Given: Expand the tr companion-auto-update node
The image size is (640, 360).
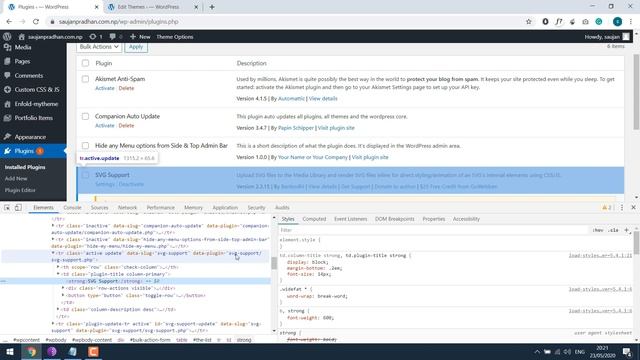Looking at the screenshot, I should click(x=53, y=226).
